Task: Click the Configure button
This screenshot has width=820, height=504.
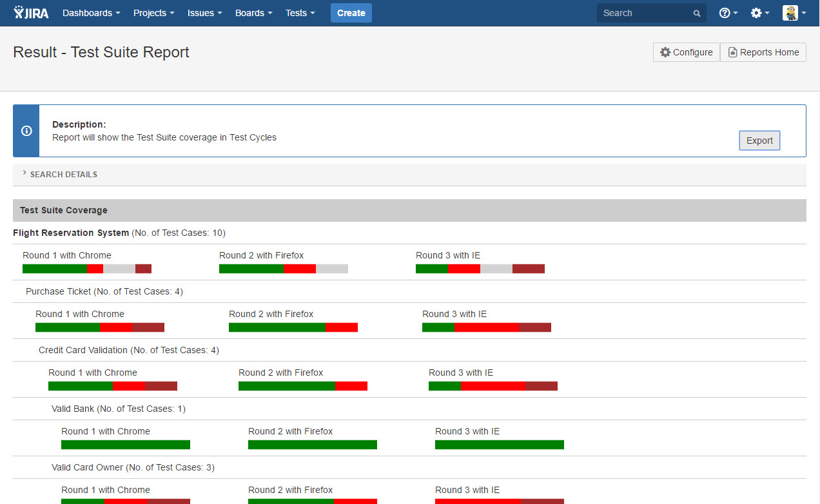Action: pyautogui.click(x=687, y=52)
